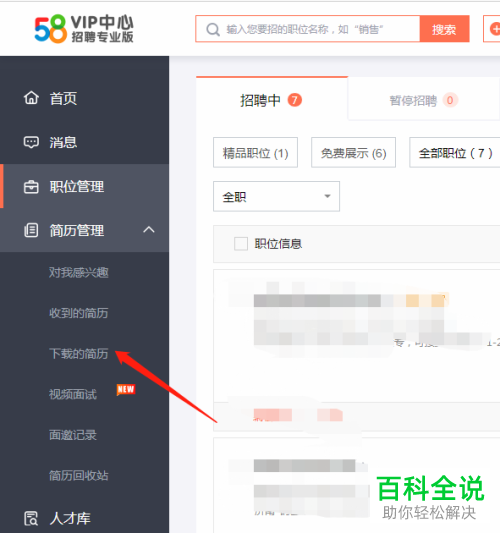The image size is (500, 533).
Task: Open the 简历回收站 submenu item
Action: pos(79,475)
